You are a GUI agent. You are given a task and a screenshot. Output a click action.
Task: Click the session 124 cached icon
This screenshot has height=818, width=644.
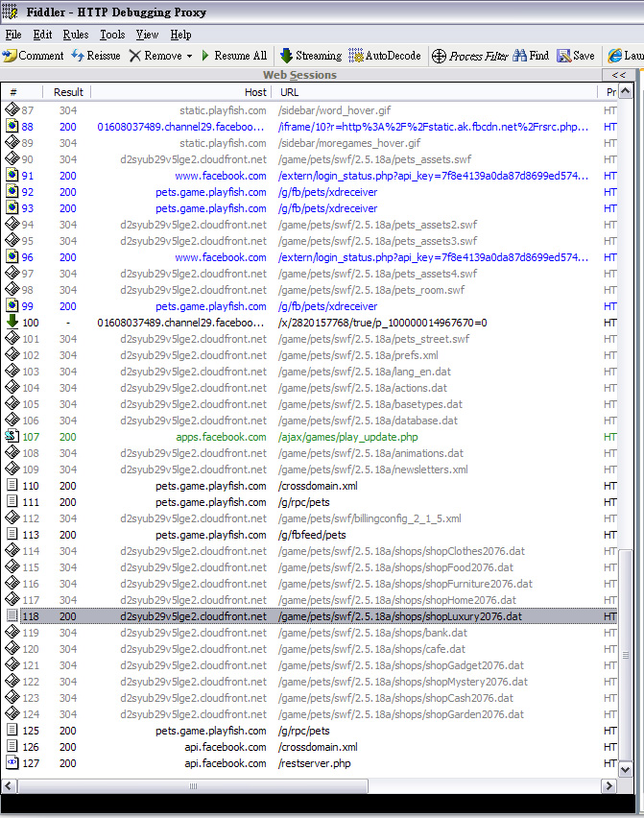pos(12,713)
